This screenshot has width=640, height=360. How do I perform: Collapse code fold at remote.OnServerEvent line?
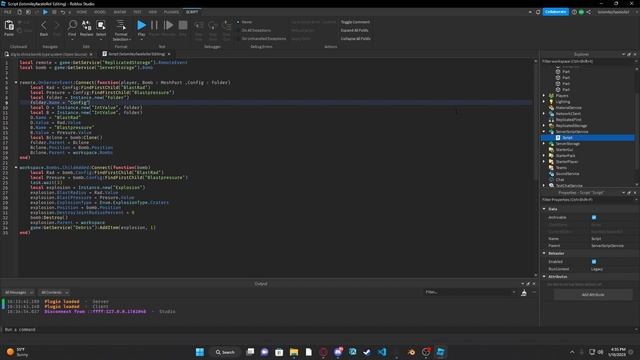coord(16,82)
